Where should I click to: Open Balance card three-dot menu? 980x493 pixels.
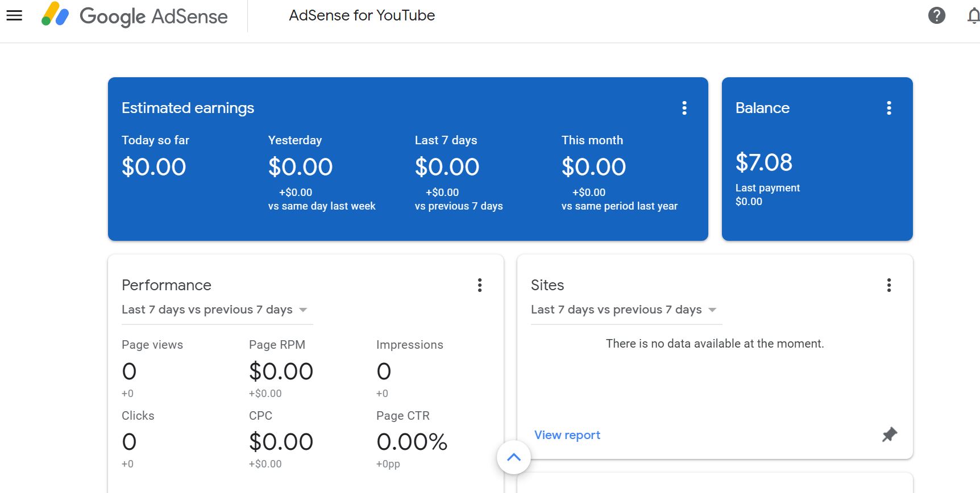[889, 108]
